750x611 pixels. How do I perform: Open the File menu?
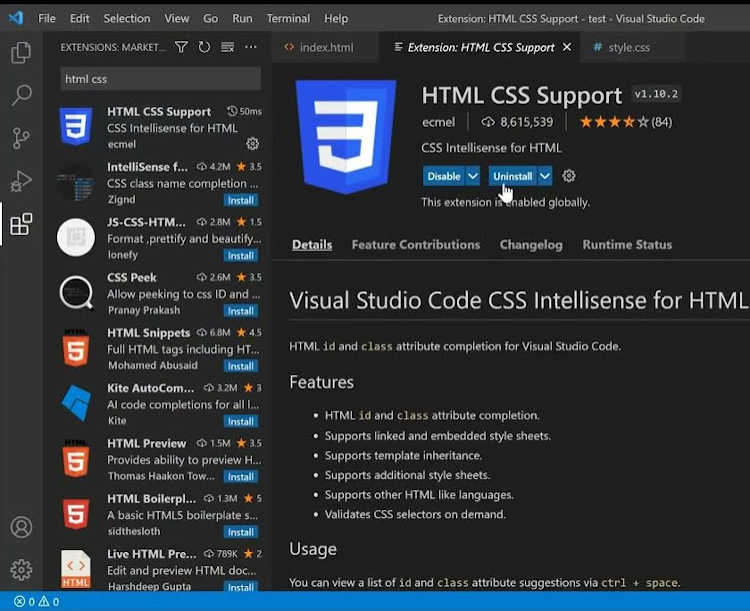pyautogui.click(x=47, y=19)
